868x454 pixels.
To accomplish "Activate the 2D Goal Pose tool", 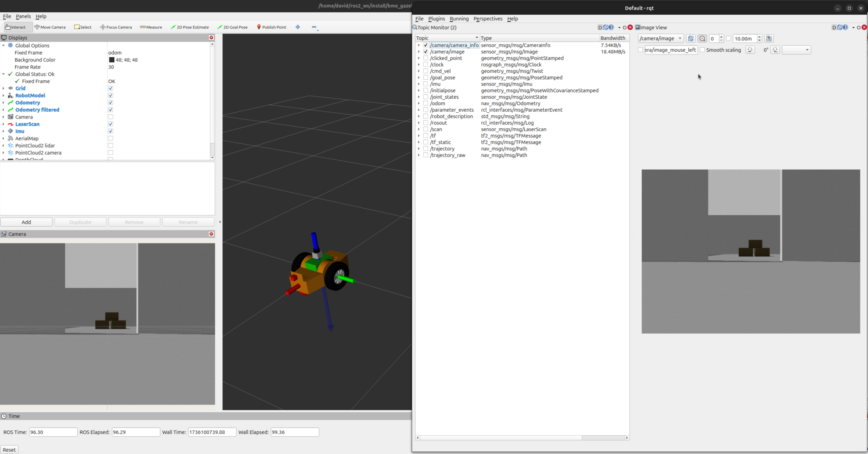I will pos(233,27).
